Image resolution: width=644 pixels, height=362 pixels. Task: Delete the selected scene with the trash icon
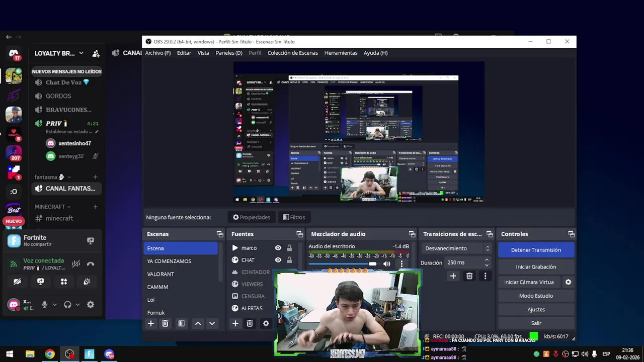point(165,324)
